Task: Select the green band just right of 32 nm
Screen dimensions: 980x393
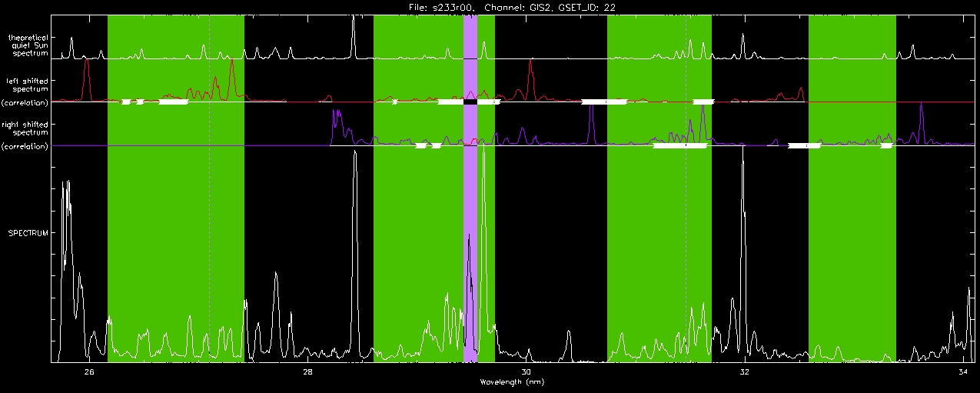Action: [852, 188]
